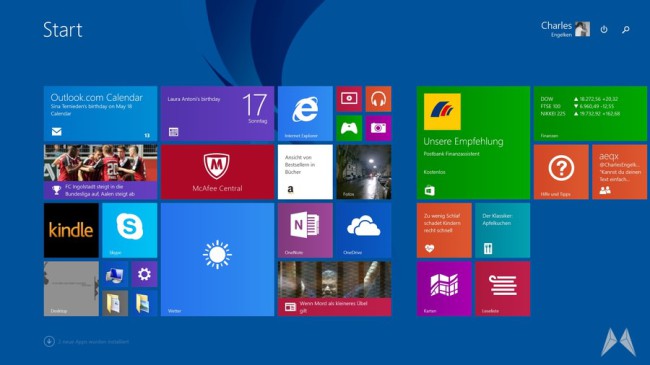
Task: Open the Leseliste reading list tile
Action: click(x=502, y=289)
